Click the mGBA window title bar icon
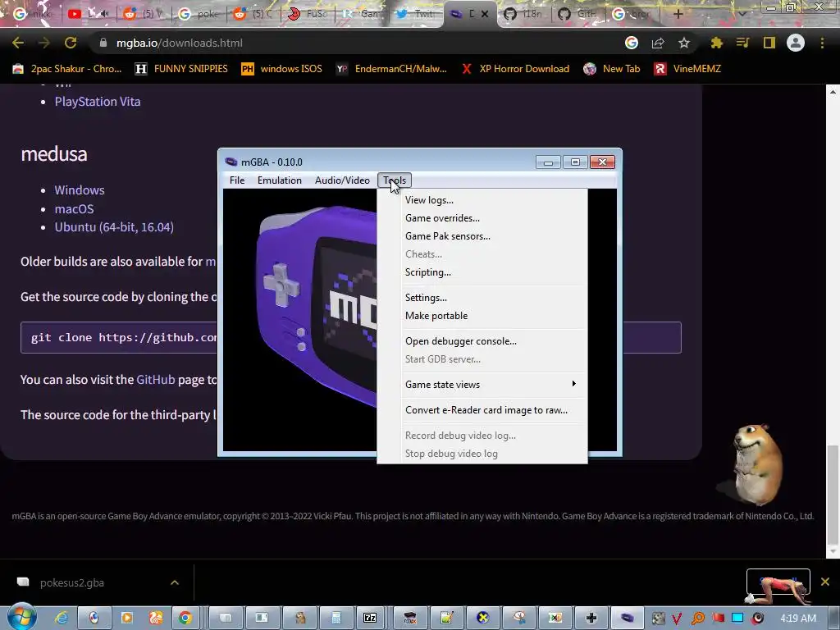 click(x=231, y=162)
